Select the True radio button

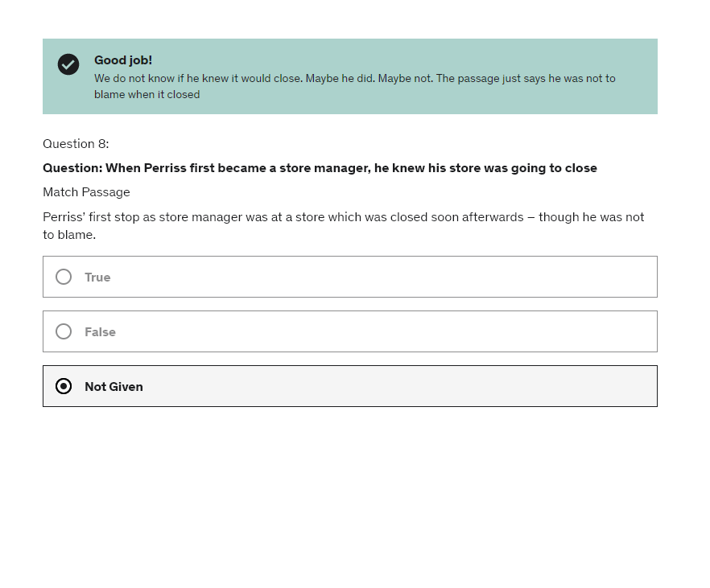(64, 277)
